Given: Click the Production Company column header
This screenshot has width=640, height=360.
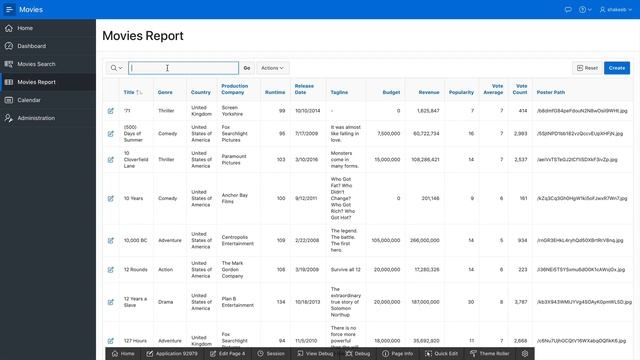Looking at the screenshot, I should pos(235,89).
